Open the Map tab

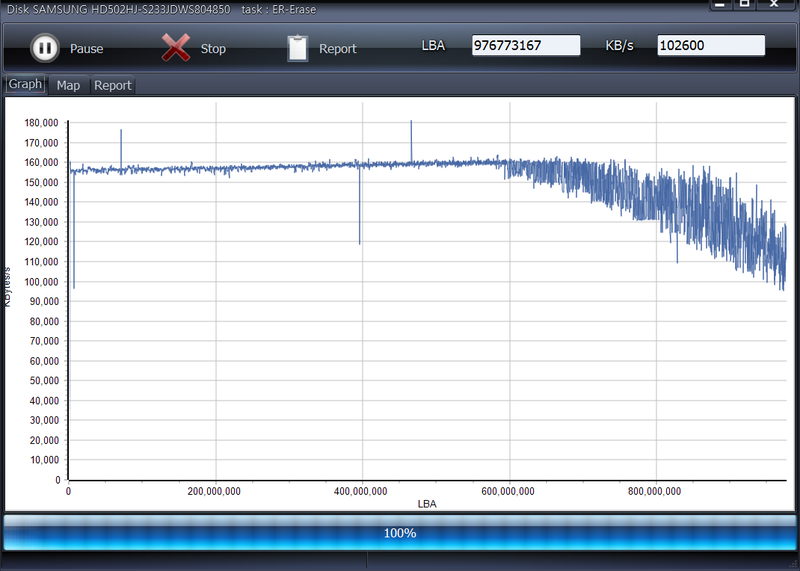pos(68,85)
